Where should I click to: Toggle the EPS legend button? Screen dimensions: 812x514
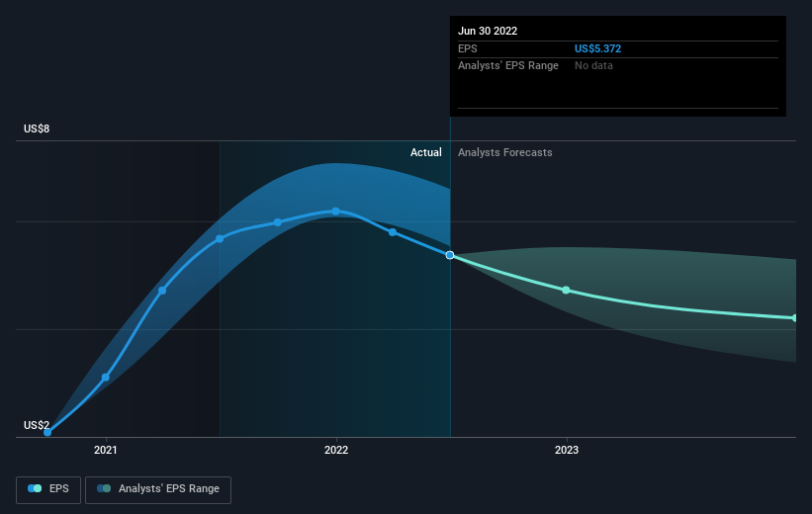pyautogui.click(x=48, y=489)
